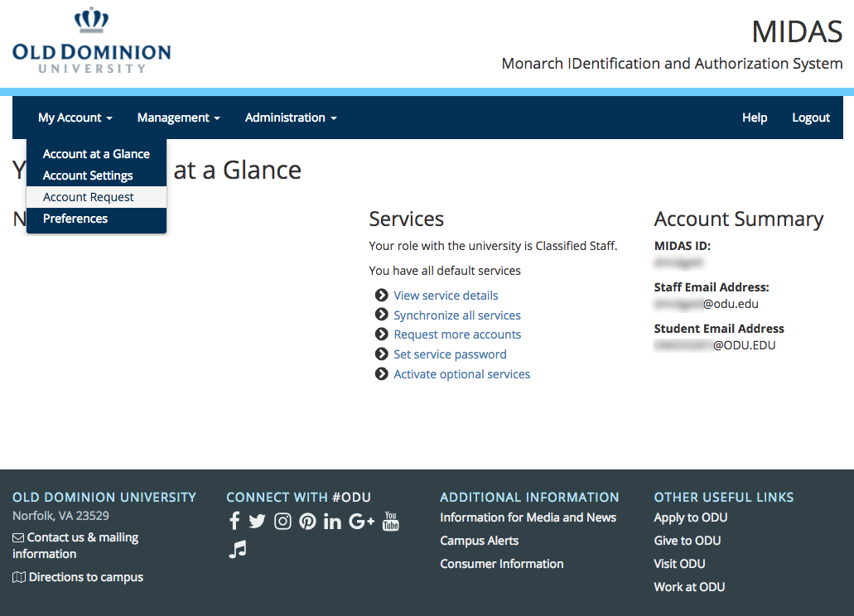
Task: Click View service details link
Action: pyautogui.click(x=446, y=296)
